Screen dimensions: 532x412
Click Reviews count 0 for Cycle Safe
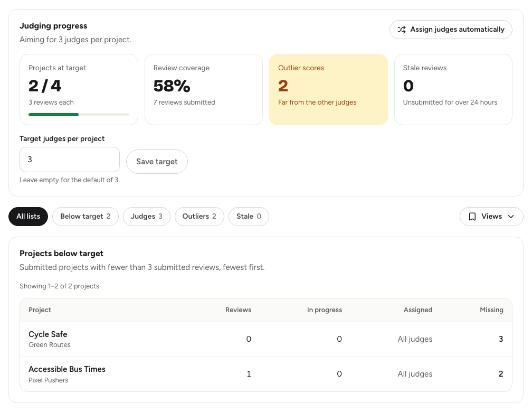coord(249,339)
